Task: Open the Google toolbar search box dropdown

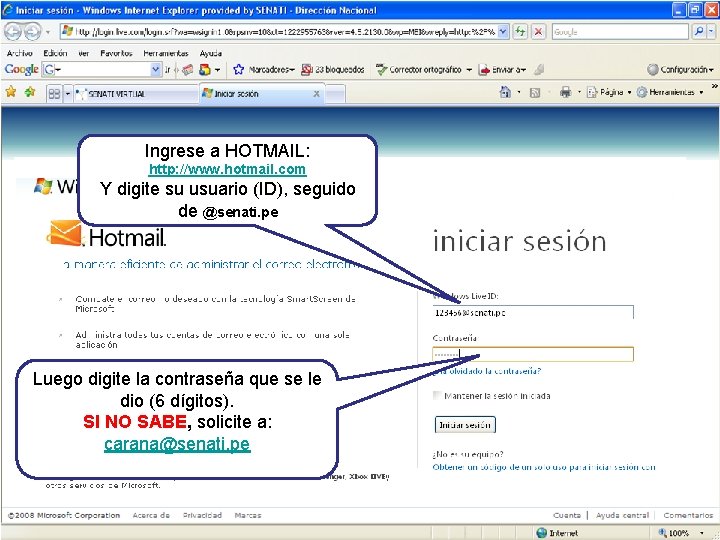Action: tap(156, 69)
